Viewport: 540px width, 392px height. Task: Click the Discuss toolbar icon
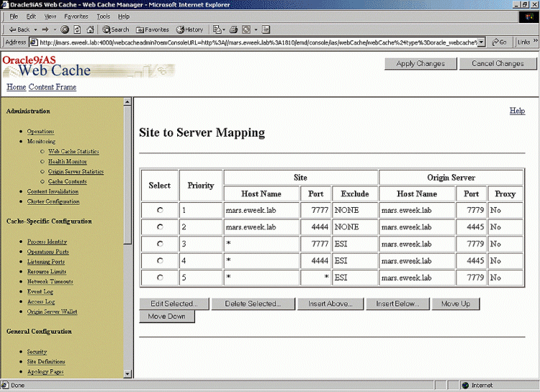click(266, 29)
